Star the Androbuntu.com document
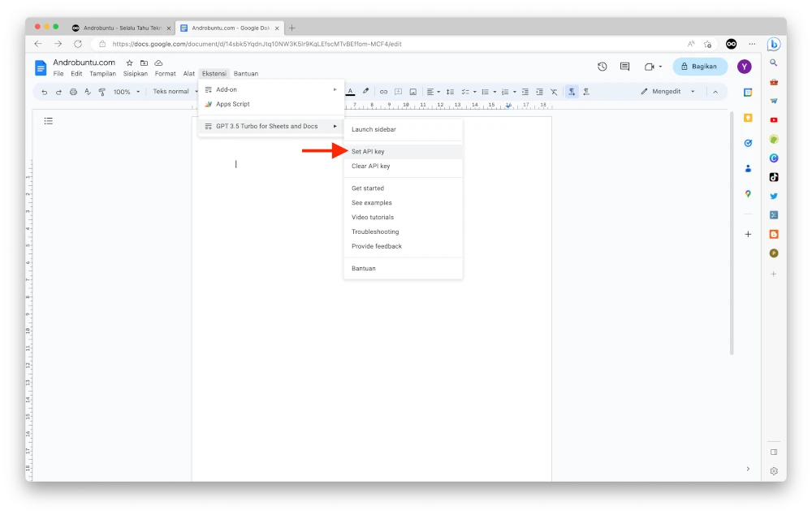Image resolution: width=812 pixels, height=515 pixels. 129,63
